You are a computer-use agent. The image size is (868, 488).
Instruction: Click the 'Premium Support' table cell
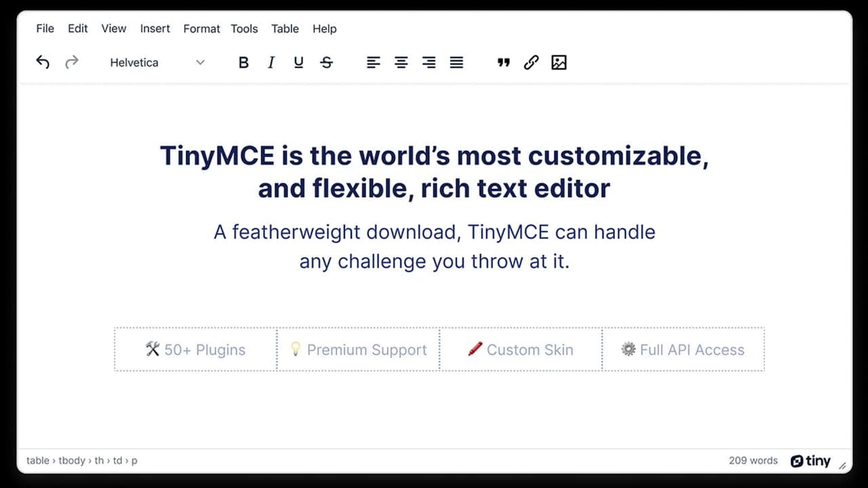coord(358,350)
